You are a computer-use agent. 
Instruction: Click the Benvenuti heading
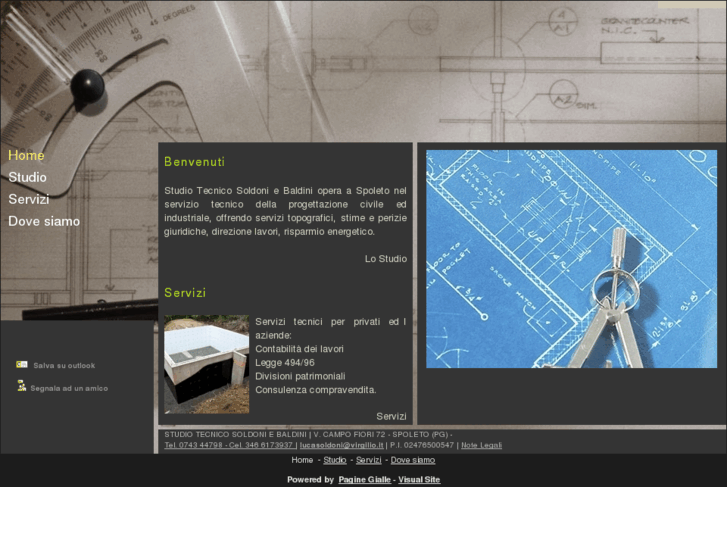pyautogui.click(x=194, y=162)
